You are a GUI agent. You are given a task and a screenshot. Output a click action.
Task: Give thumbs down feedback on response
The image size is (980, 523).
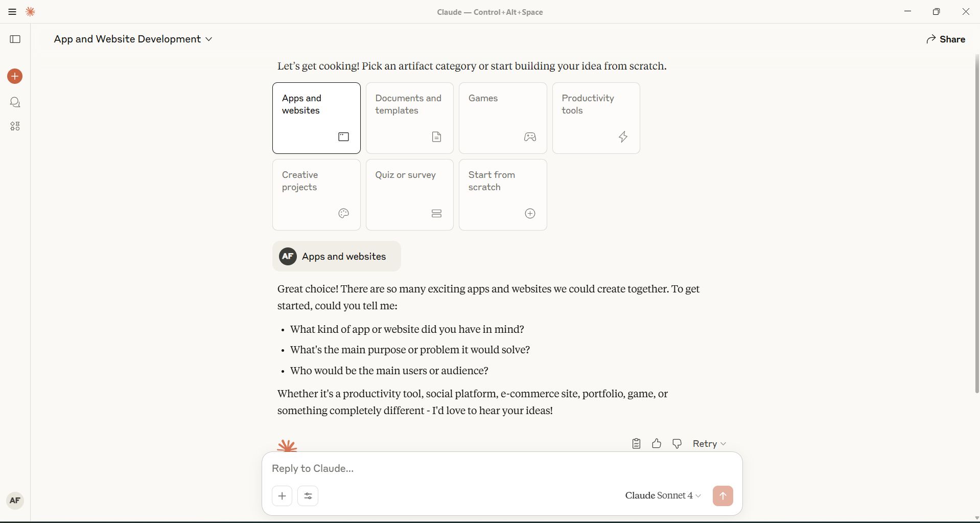point(677,444)
